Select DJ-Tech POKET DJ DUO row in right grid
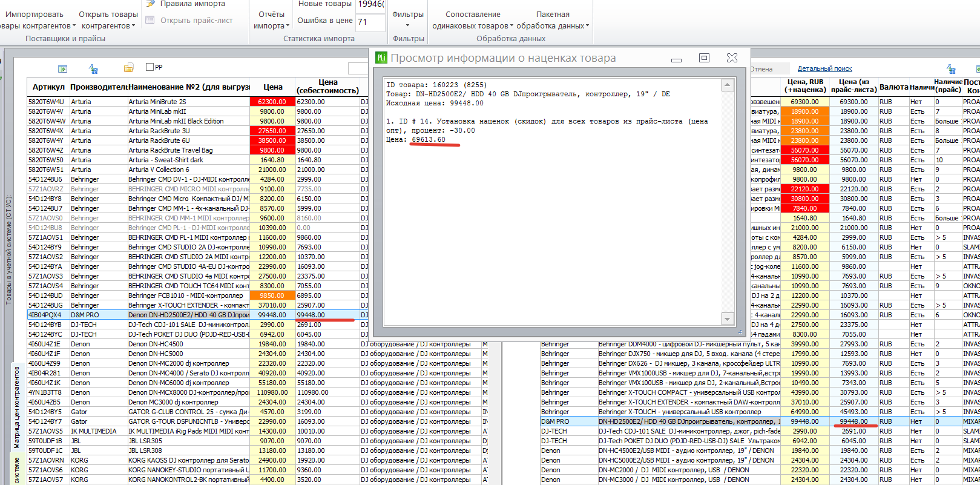This screenshot has width=980, height=485. pyautogui.click(x=689, y=441)
